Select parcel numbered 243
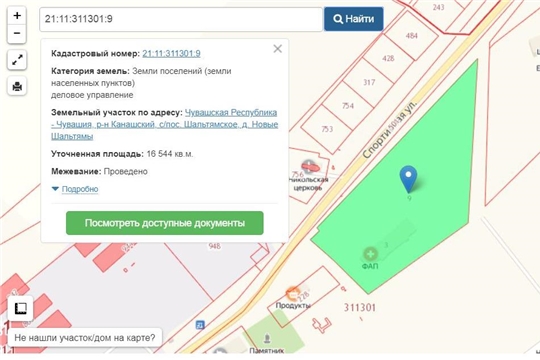Image resolution: width=540 pixels, height=360 pixels. coord(438,7)
